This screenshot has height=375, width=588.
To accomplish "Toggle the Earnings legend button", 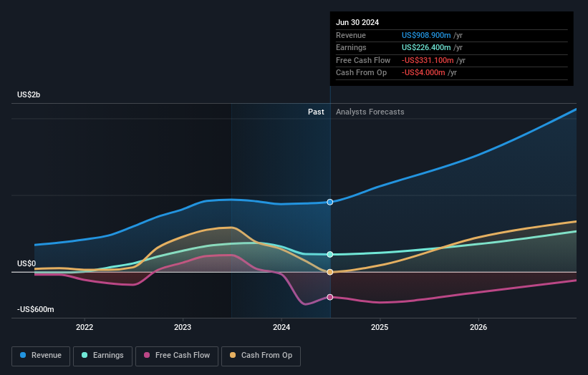I will (102, 356).
